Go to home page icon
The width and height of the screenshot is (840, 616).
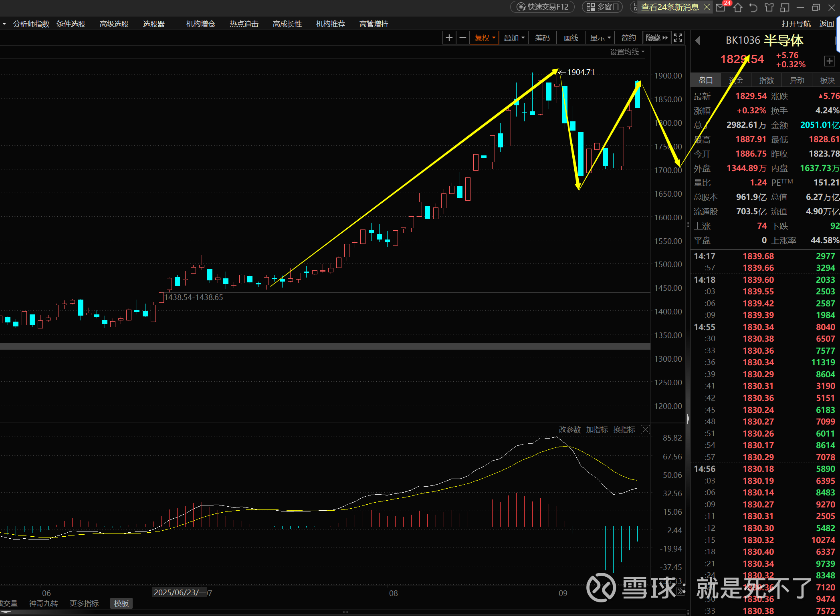(x=738, y=7)
